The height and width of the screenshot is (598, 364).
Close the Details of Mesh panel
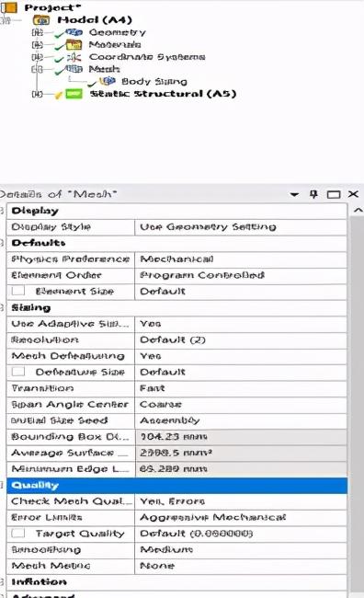coord(353,194)
